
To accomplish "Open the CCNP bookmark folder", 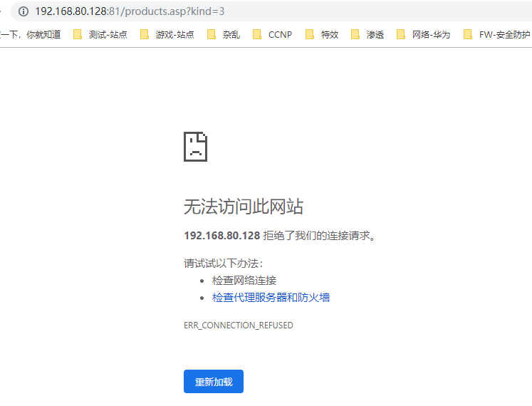I will (273, 35).
